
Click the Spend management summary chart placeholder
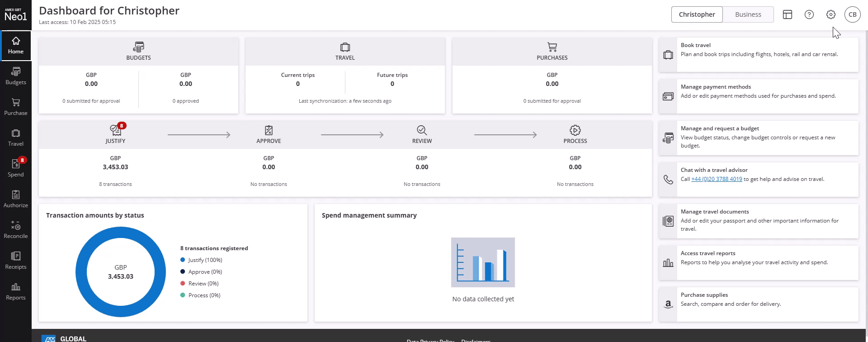click(x=483, y=262)
